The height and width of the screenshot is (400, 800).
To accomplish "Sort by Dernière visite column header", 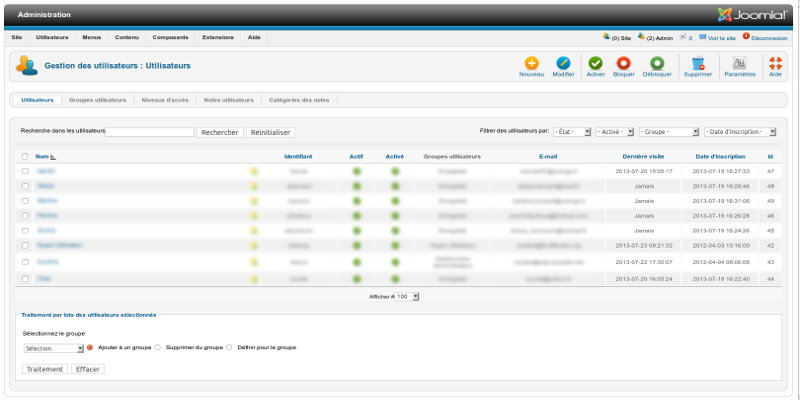I will 643,157.
